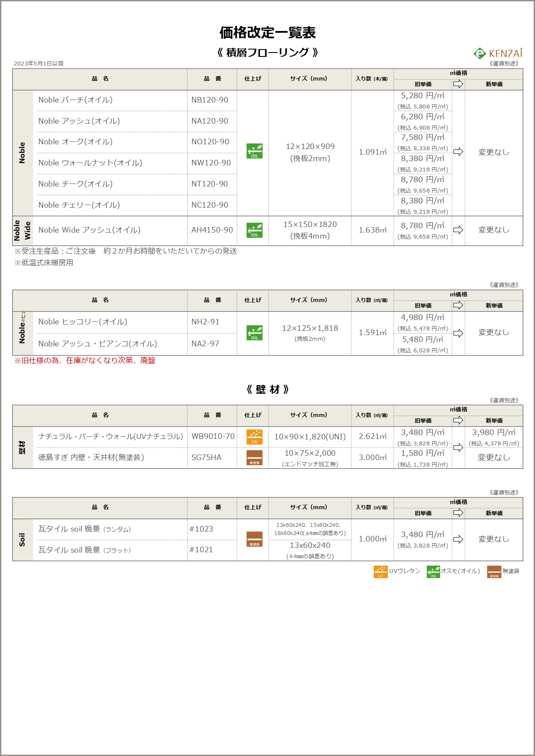Click the product name Noble ウォールナット(オイル)
Viewport: 535px width, 756px height.
coord(90,163)
